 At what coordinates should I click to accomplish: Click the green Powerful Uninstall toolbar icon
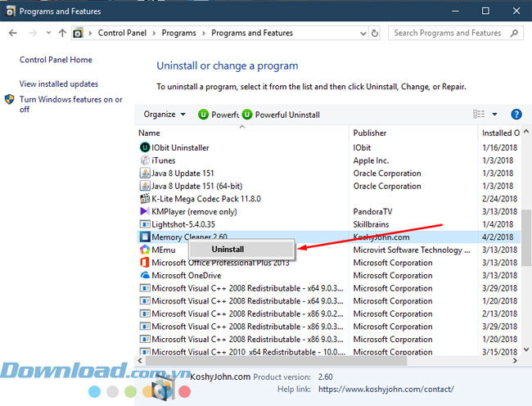[x=247, y=115]
